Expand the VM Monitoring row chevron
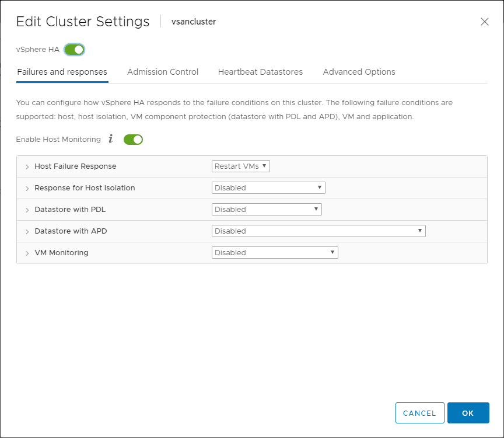The width and height of the screenshot is (504, 438). click(27, 253)
